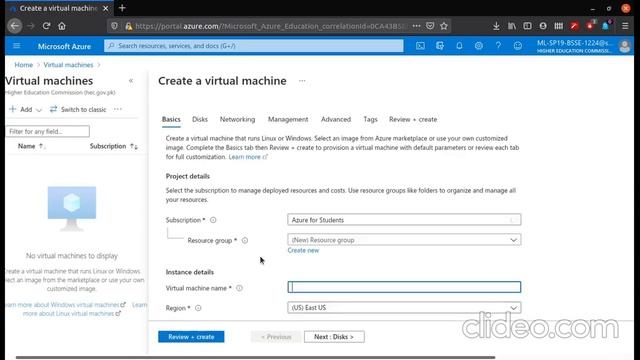This screenshot has height=360, width=640.
Task: Click the Azure search resources box
Action: point(253,46)
